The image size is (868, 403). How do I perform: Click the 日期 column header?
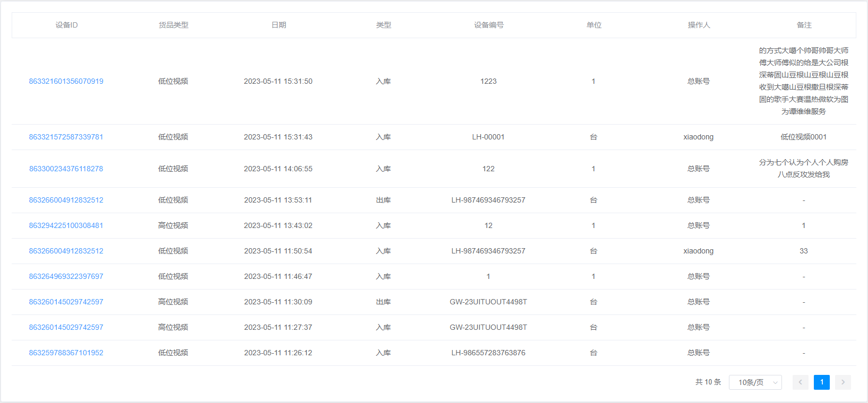(x=278, y=25)
